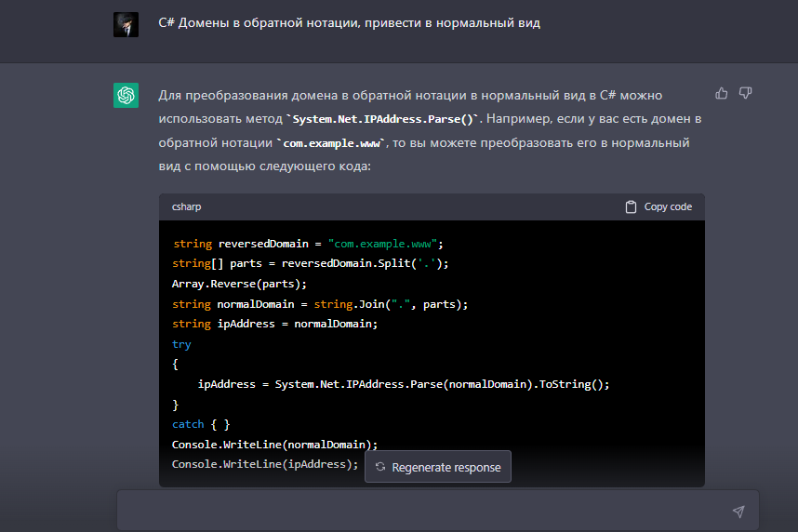Click the inline code com.example.www in the reply
The width and height of the screenshot is (798, 532).
point(333,144)
